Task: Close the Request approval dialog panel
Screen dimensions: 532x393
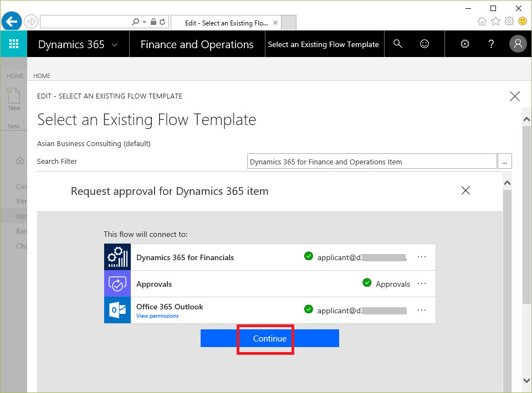Action: (x=465, y=190)
